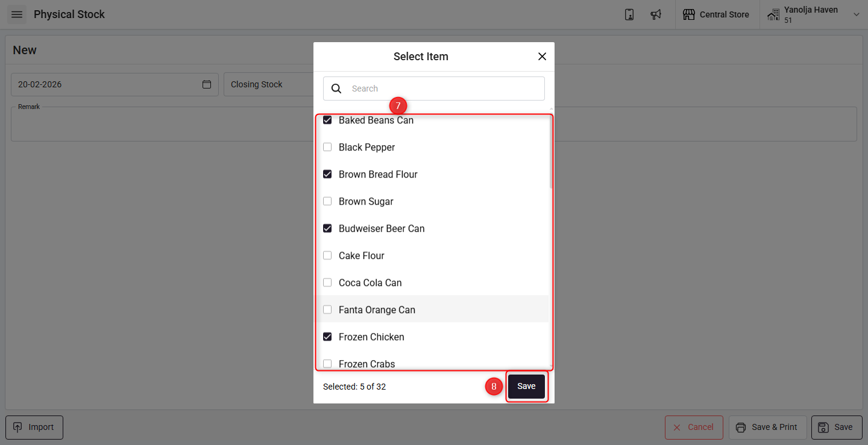868x445 pixels.
Task: Open the hamburger navigation menu
Action: point(17,14)
